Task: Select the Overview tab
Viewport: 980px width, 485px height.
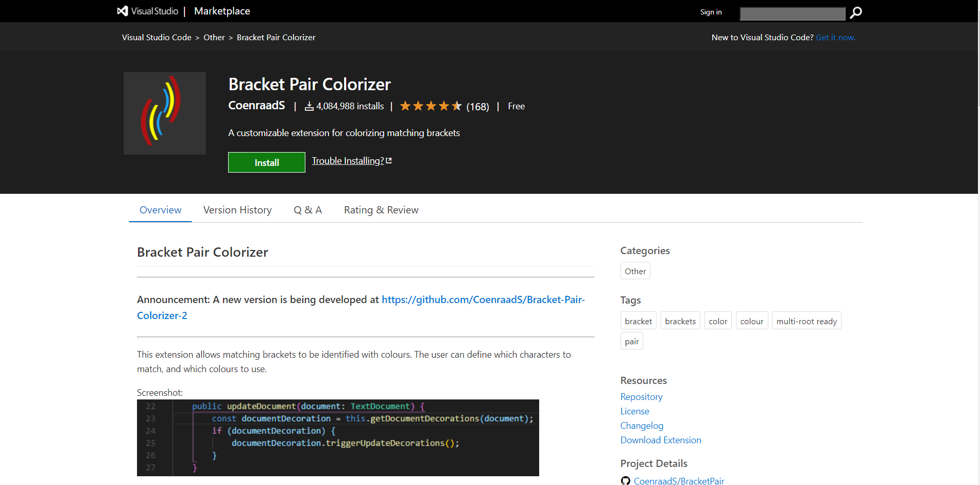Action: [x=160, y=210]
